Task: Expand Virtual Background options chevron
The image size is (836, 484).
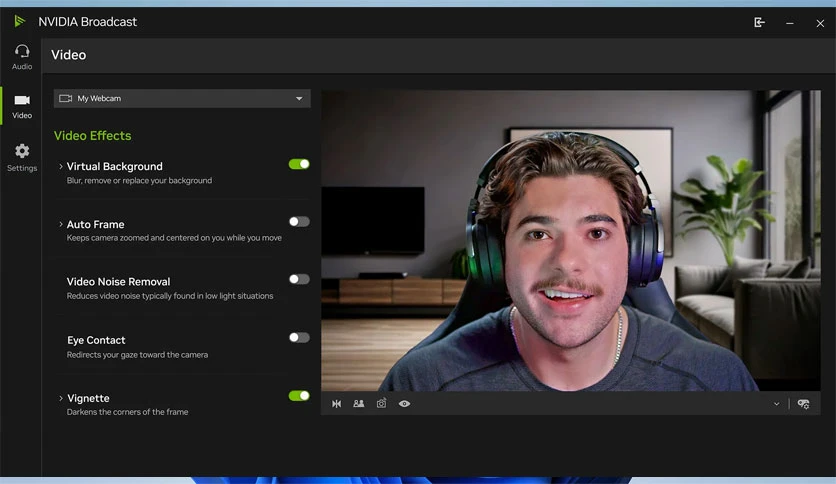Action: [x=60, y=166]
